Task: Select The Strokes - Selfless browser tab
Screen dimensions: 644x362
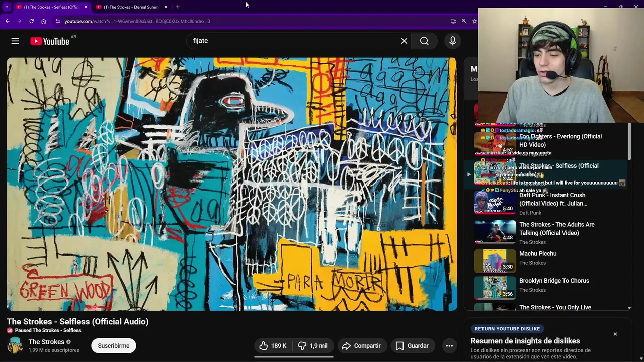Action: point(51,7)
